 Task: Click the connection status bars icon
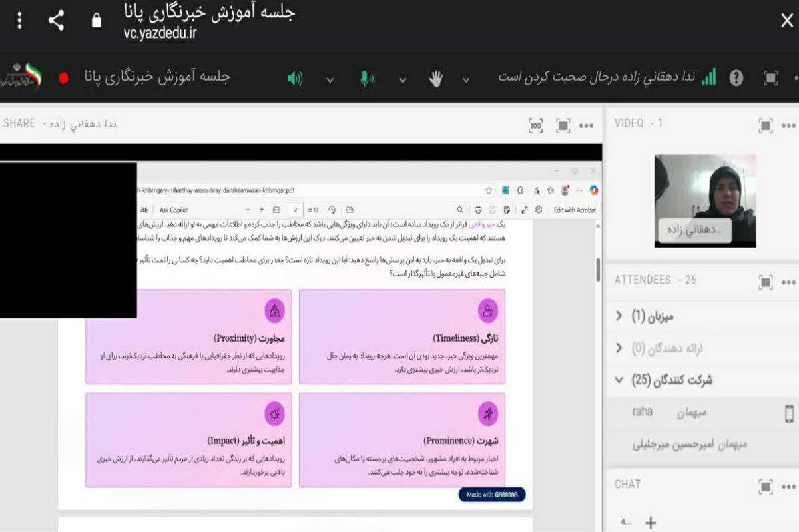point(709,77)
